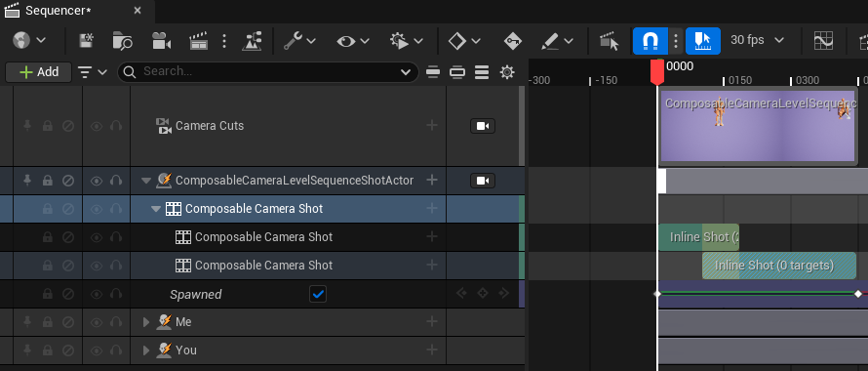
Task: Click the camera lock button on Camera Cuts
Action: point(483,127)
